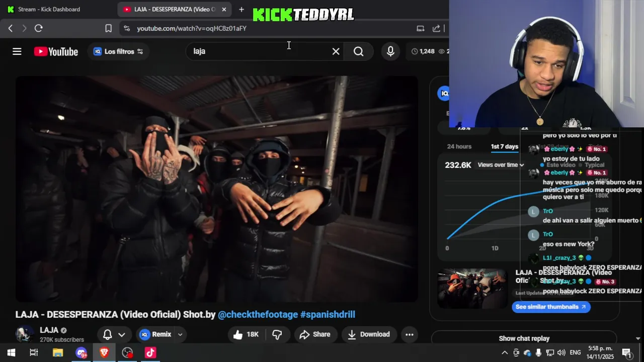
Task: Click the 232.6K views value
Action: pos(458,165)
